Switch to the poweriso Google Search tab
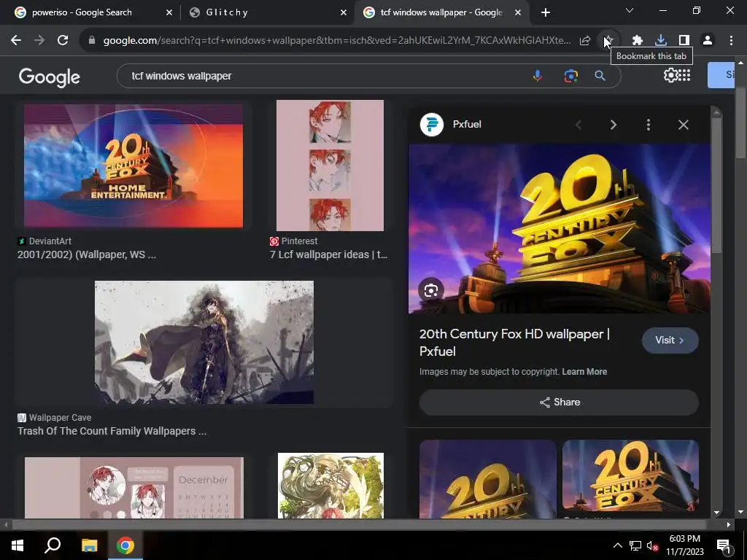 coord(82,12)
